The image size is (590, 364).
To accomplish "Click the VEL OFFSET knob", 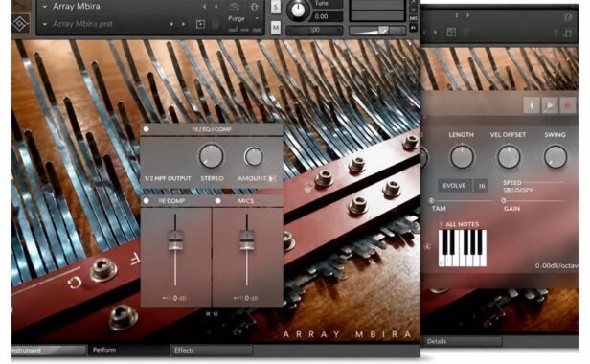I will (x=509, y=156).
